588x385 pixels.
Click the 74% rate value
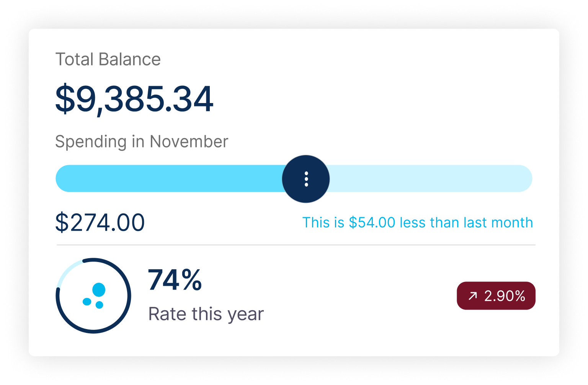click(175, 280)
